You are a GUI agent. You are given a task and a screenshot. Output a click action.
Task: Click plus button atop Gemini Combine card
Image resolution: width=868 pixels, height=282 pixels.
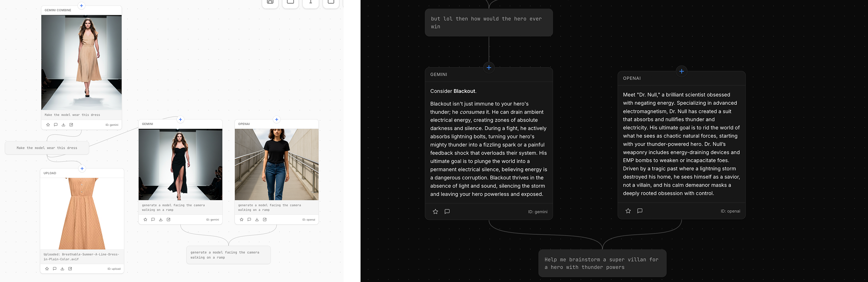[x=81, y=6]
